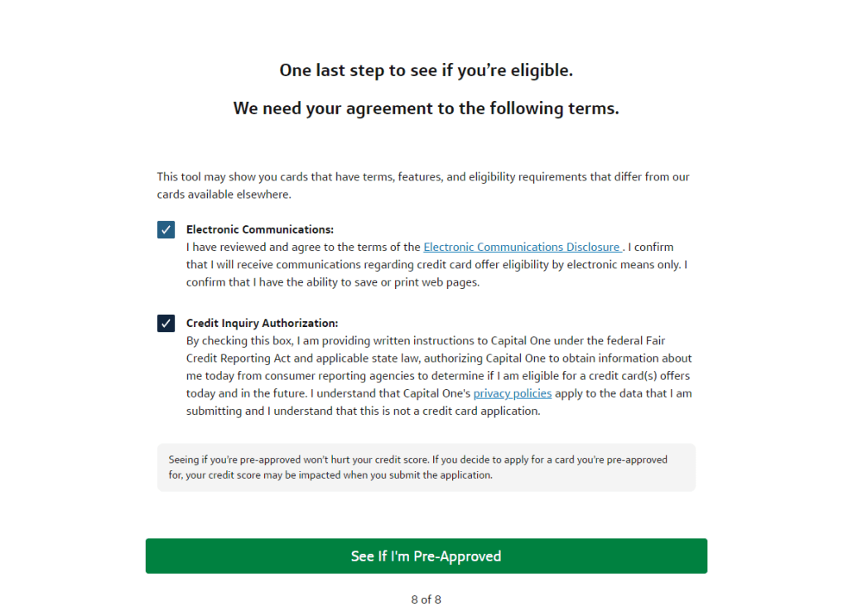Open the Electronic Communications Disclosure link
This screenshot has width=848, height=616.
pyautogui.click(x=522, y=247)
